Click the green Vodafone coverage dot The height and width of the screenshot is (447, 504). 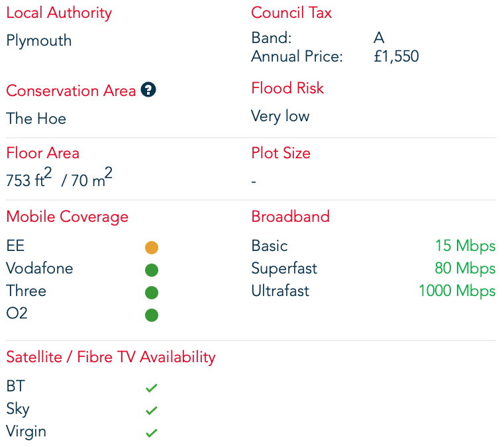(152, 270)
